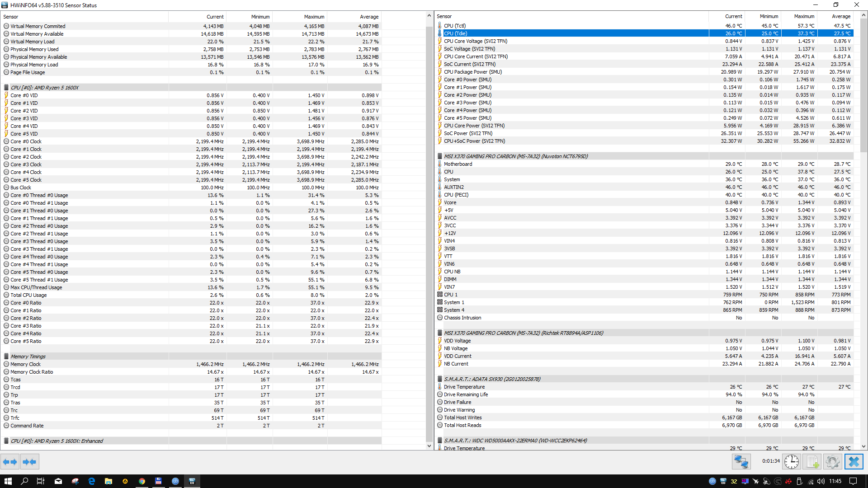The image size is (868, 488).
Task: Click the left panel Sensor column header
Action: pyautogui.click(x=85, y=17)
